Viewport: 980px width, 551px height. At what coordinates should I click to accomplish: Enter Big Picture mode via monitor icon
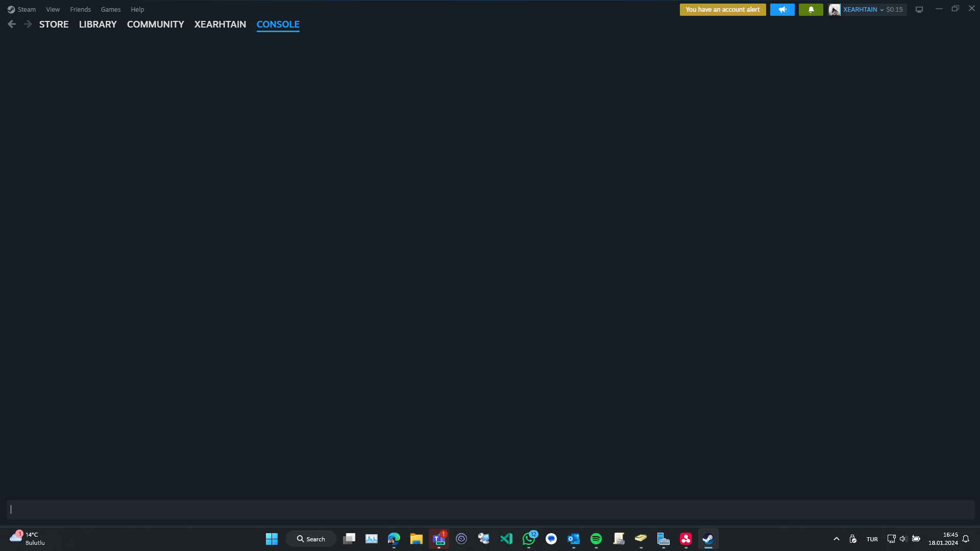919,10
